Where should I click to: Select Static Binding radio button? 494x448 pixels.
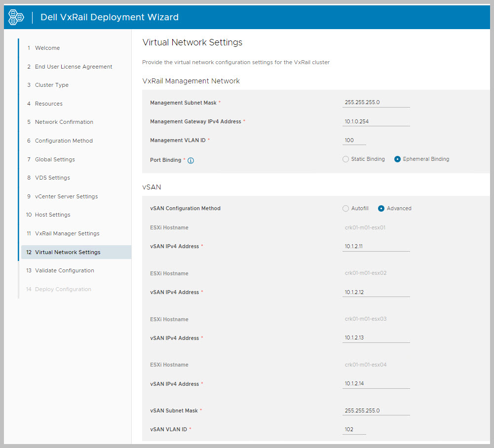[345, 159]
